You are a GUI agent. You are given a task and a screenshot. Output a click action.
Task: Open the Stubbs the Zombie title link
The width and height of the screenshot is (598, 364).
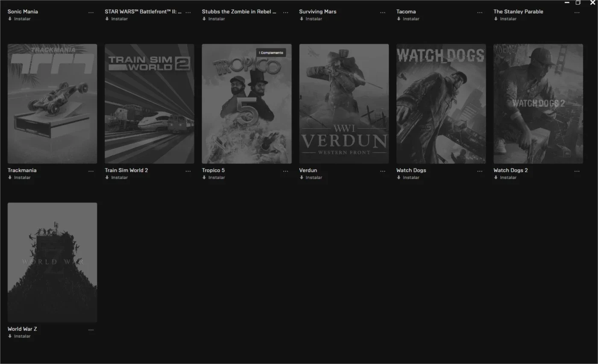239,12
